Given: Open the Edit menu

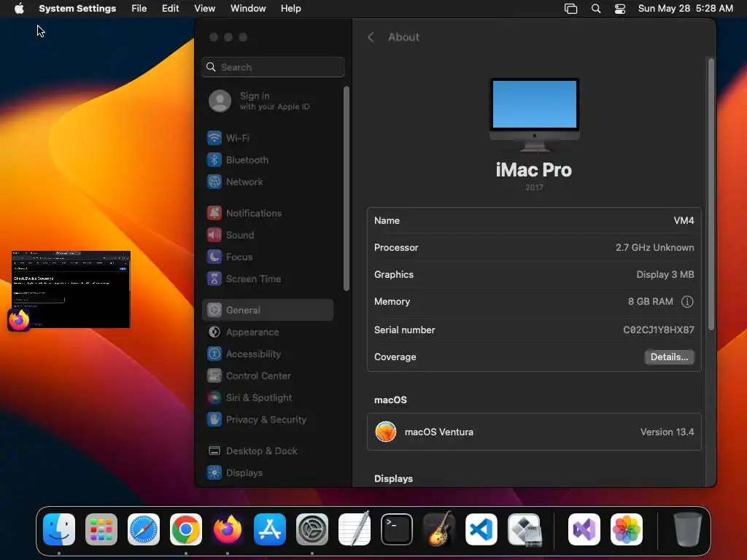Looking at the screenshot, I should click(170, 9).
